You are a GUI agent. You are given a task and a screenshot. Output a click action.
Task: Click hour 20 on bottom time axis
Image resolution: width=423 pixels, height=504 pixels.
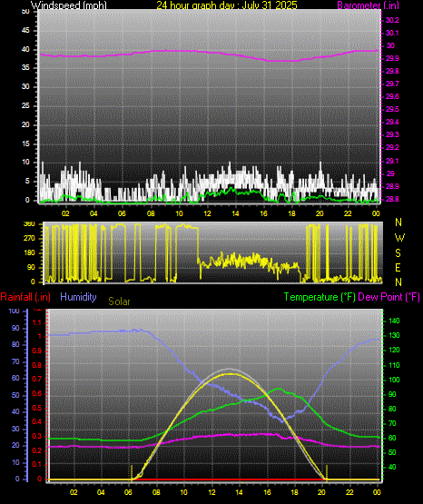pyautogui.click(x=321, y=492)
